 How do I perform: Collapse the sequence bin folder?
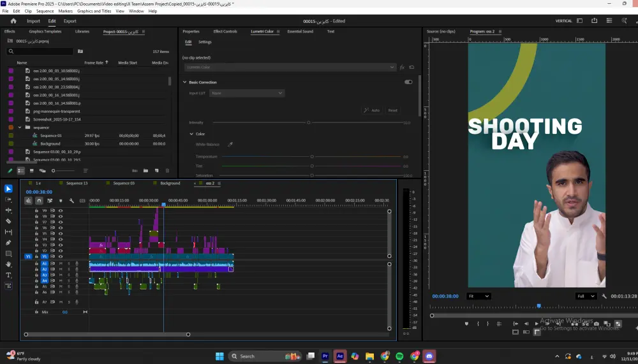tap(20, 127)
